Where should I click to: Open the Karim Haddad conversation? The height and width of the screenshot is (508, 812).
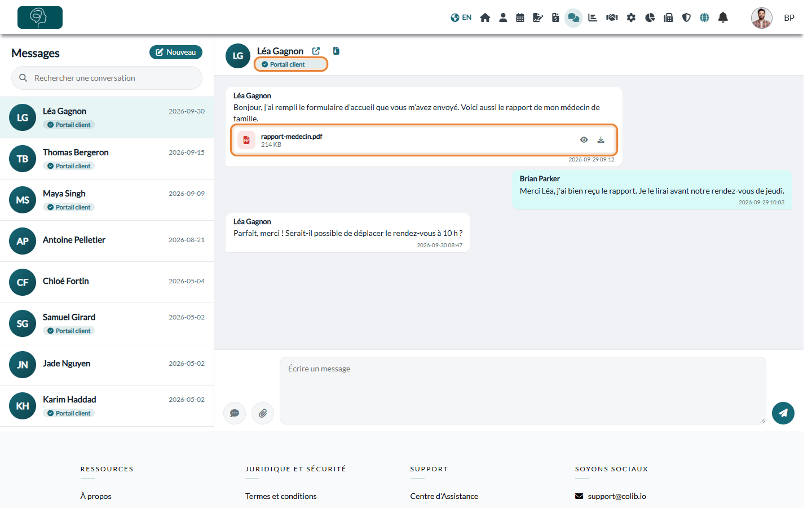(107, 406)
